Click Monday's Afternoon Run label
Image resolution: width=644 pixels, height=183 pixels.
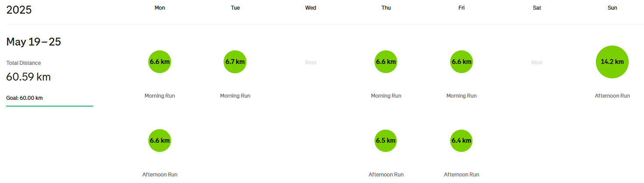[160, 175]
